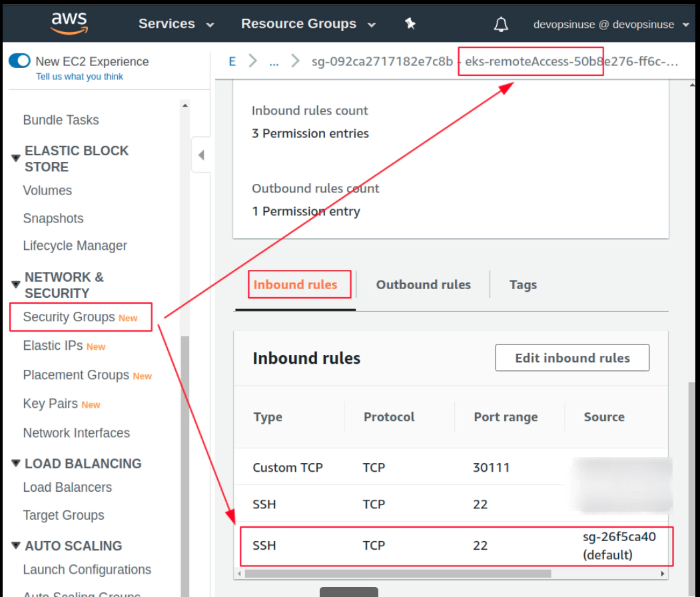Click the Tell us what you think link
This screenshot has width=700, height=597.
pos(79,77)
